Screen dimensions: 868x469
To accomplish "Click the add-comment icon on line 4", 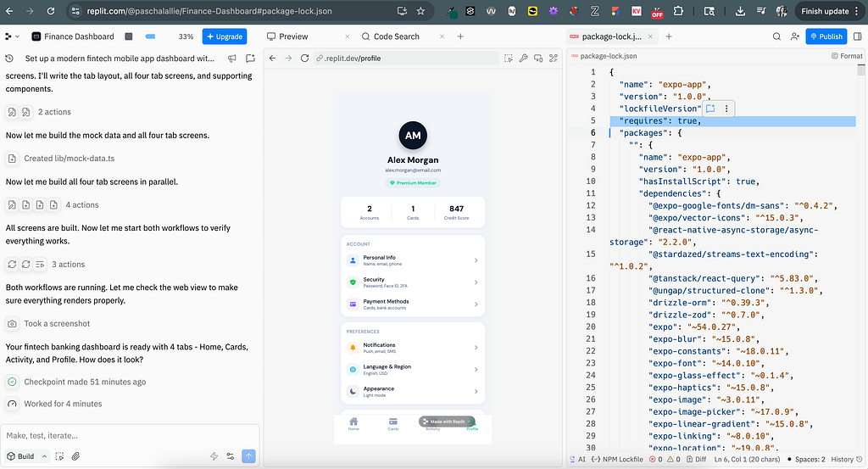I will pyautogui.click(x=711, y=109).
